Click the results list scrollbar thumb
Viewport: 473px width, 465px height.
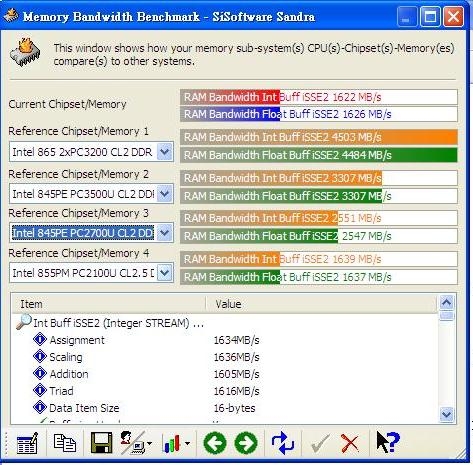coord(446,315)
